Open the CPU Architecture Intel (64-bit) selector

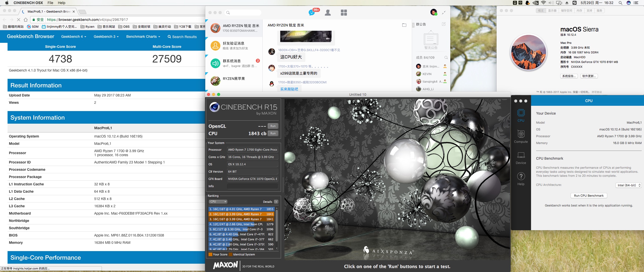[x=628, y=185]
